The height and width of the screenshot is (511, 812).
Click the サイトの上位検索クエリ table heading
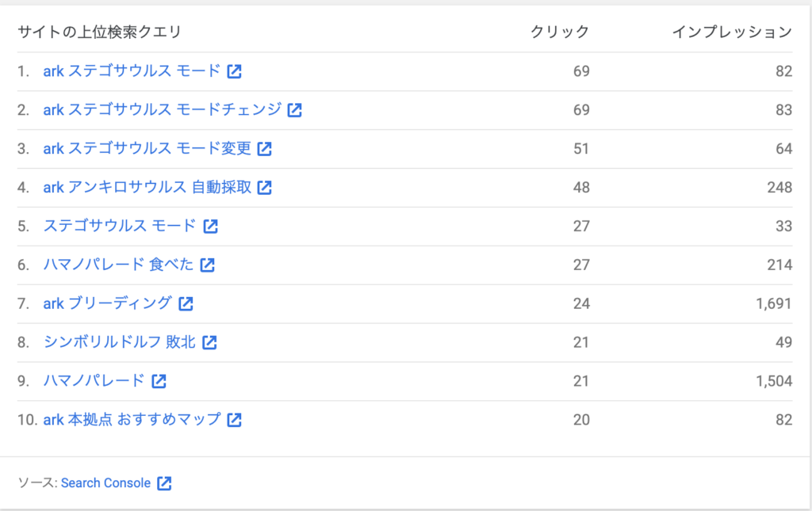pos(99,32)
